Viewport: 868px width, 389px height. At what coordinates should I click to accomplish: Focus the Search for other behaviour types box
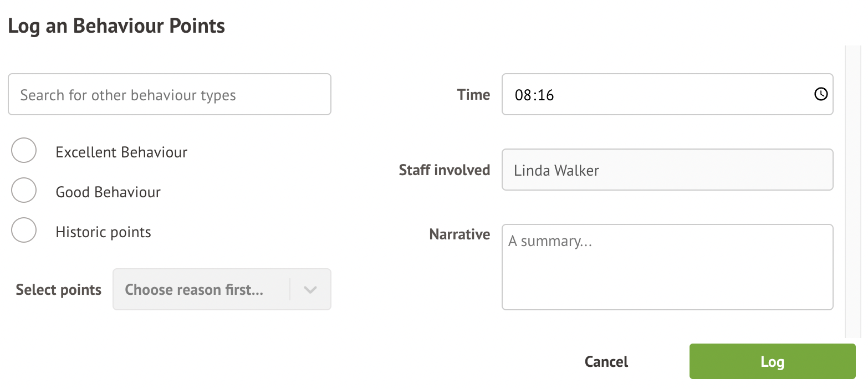169,95
